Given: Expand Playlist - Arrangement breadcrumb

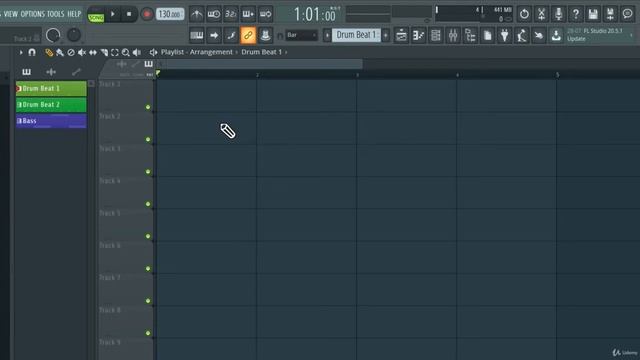Looking at the screenshot, I should coord(196,52).
